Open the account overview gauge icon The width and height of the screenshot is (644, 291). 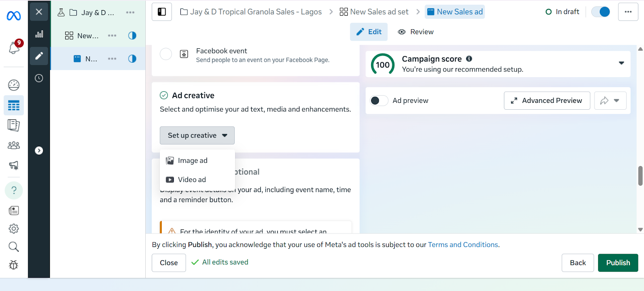(14, 85)
